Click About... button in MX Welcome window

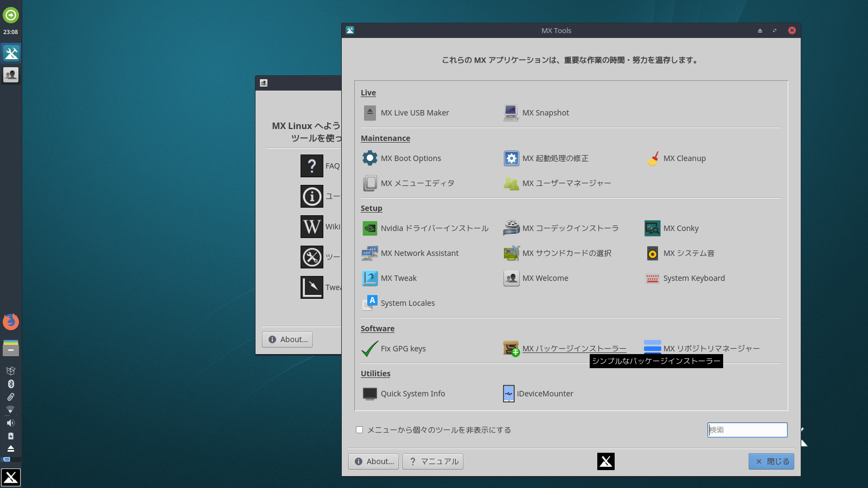tap(288, 339)
